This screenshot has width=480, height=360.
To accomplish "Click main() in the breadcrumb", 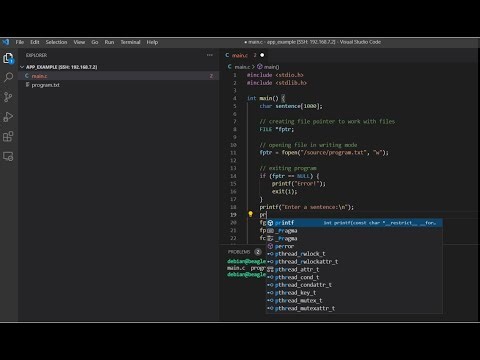I will (x=268, y=67).
